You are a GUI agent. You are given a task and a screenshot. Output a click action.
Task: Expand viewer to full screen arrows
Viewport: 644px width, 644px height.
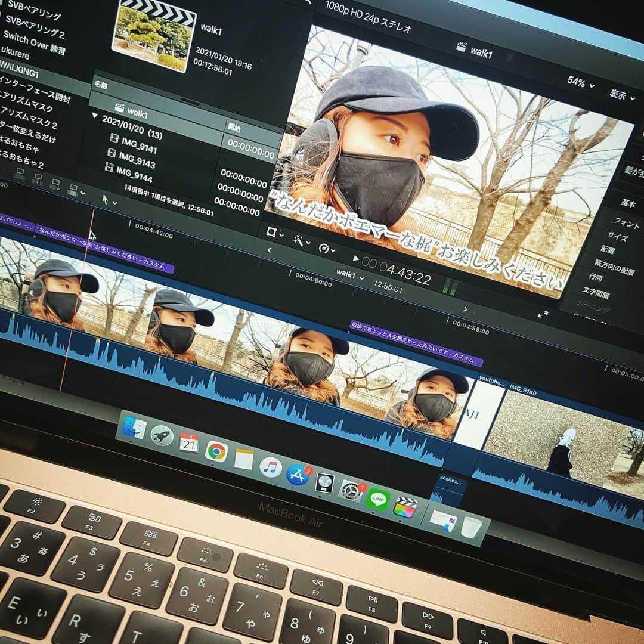click(x=543, y=315)
